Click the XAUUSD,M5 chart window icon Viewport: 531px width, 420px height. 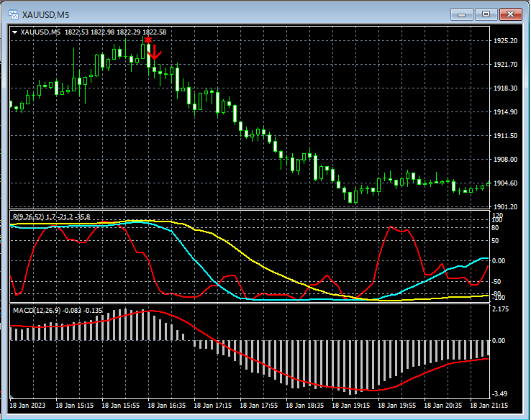tap(14, 14)
